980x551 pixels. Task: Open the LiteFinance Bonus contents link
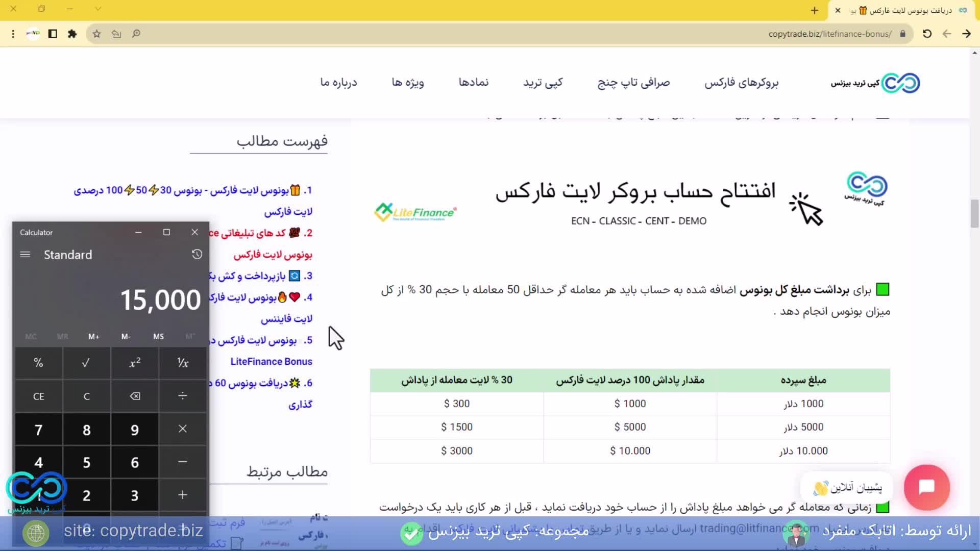tap(271, 361)
